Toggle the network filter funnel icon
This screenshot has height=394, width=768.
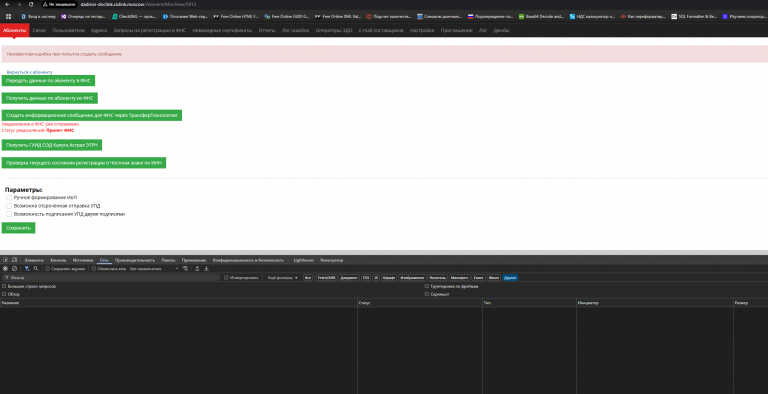(x=27, y=269)
